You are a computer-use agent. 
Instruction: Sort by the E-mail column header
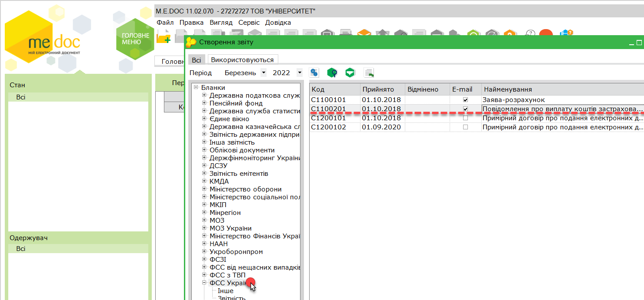click(466, 89)
